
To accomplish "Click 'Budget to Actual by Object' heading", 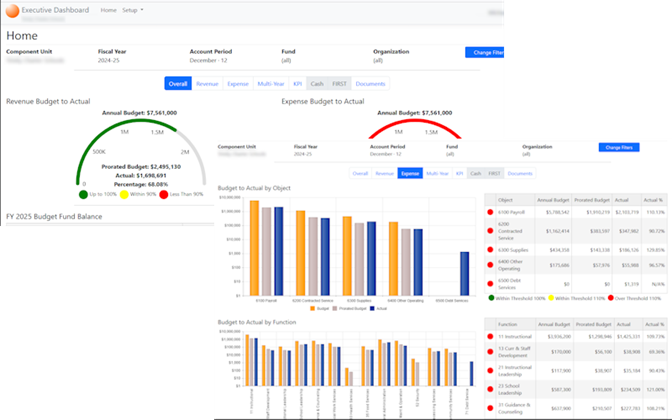I will (x=254, y=188).
